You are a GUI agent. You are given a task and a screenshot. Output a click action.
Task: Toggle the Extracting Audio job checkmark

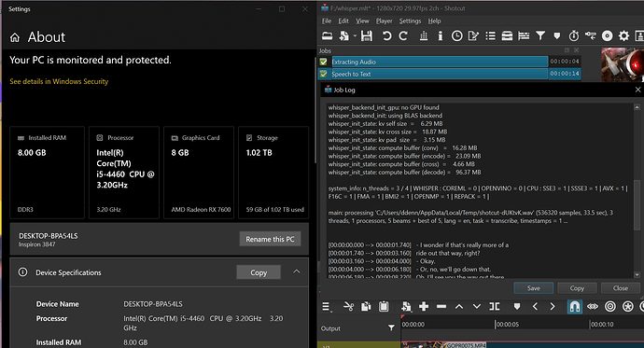pos(324,62)
